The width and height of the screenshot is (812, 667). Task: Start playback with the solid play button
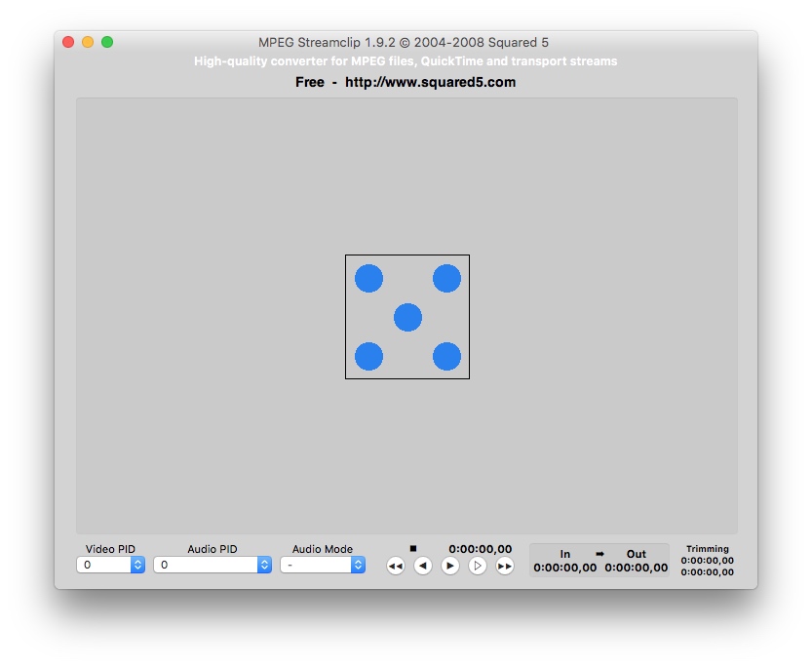450,566
